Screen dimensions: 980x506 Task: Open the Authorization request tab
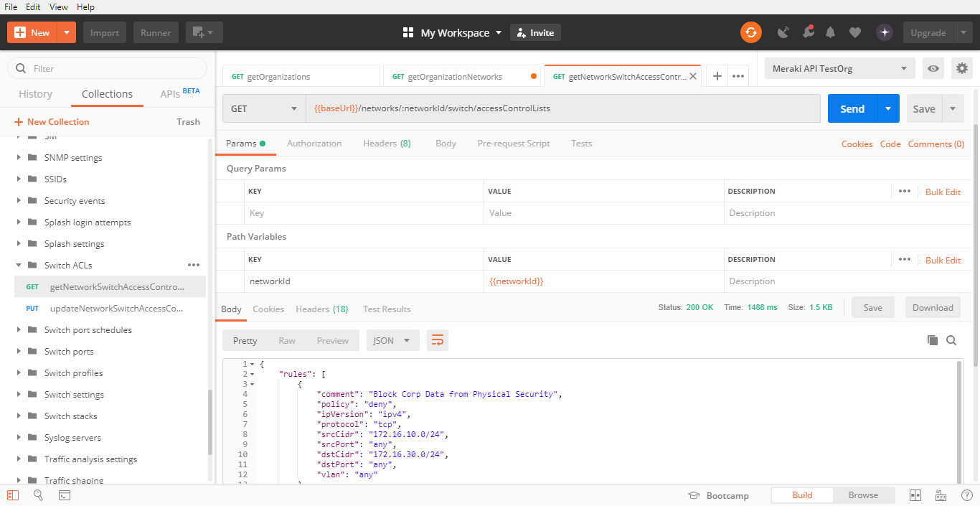(x=314, y=144)
